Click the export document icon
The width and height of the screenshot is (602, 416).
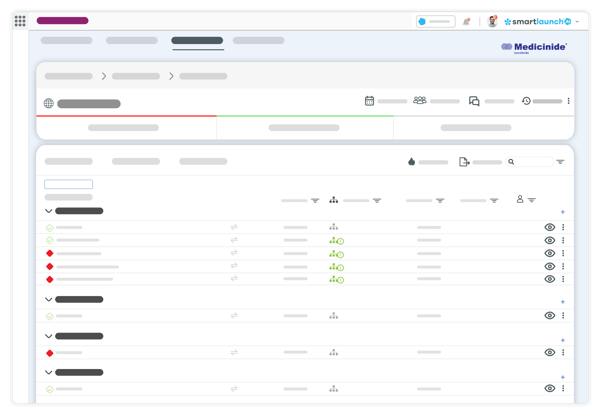464,162
